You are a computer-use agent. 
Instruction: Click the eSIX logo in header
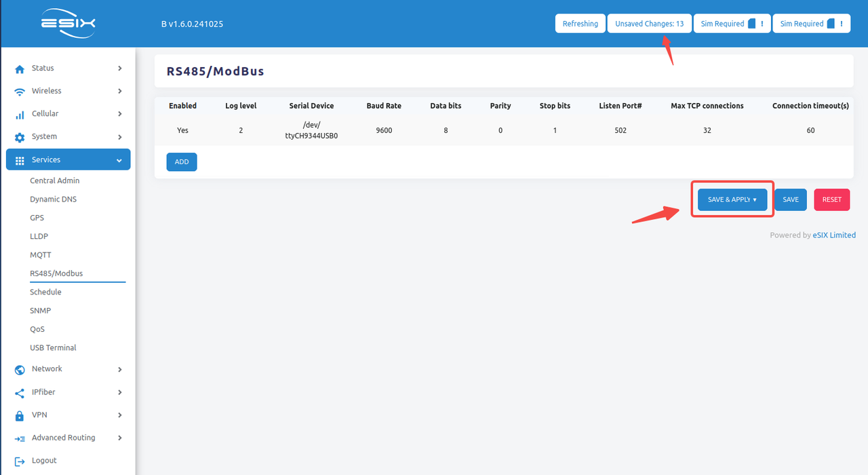pos(68,23)
